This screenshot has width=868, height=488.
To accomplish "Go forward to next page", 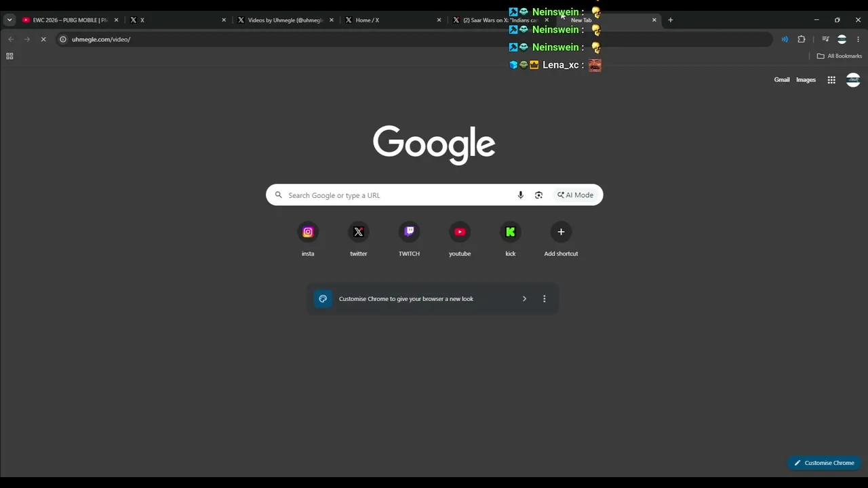I will coord(27,39).
